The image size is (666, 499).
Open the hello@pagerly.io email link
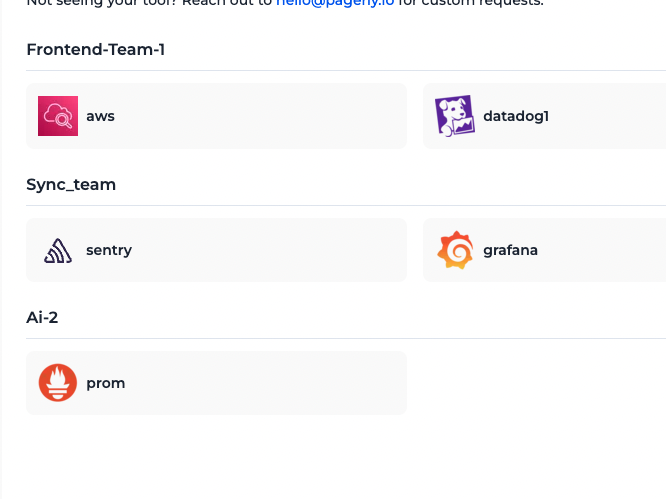(335, 3)
